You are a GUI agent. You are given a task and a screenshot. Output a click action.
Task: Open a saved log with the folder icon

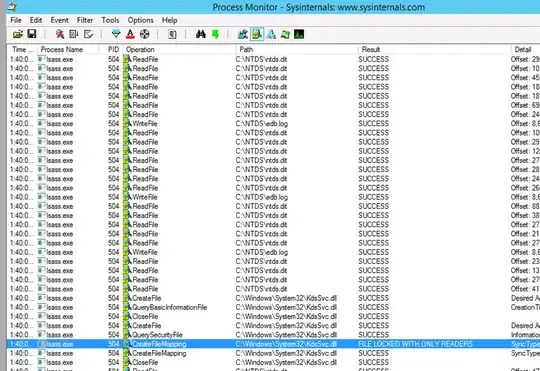(x=18, y=34)
